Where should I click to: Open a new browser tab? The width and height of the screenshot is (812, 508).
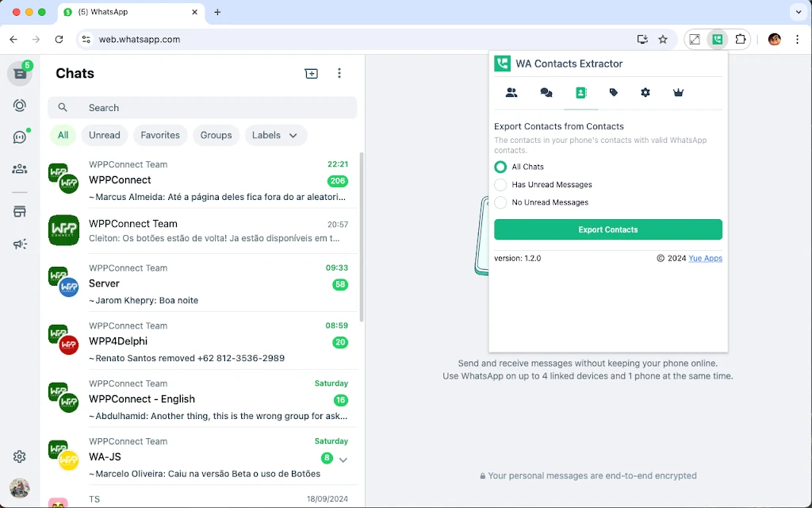click(x=217, y=12)
